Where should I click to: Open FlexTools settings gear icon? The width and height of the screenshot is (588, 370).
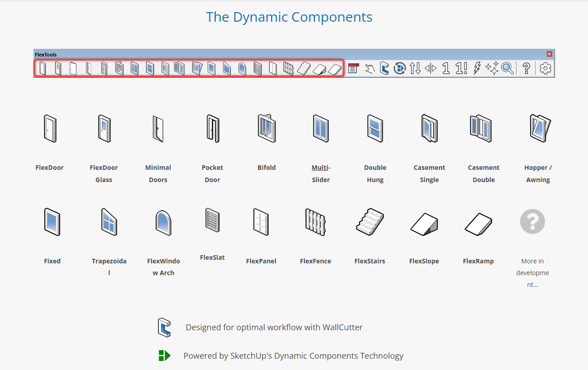pos(545,68)
